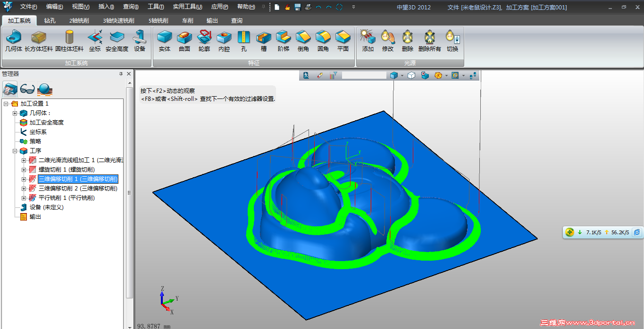The image size is (644, 329).
Task: Select the 实体 solid feature tool
Action: point(165,41)
